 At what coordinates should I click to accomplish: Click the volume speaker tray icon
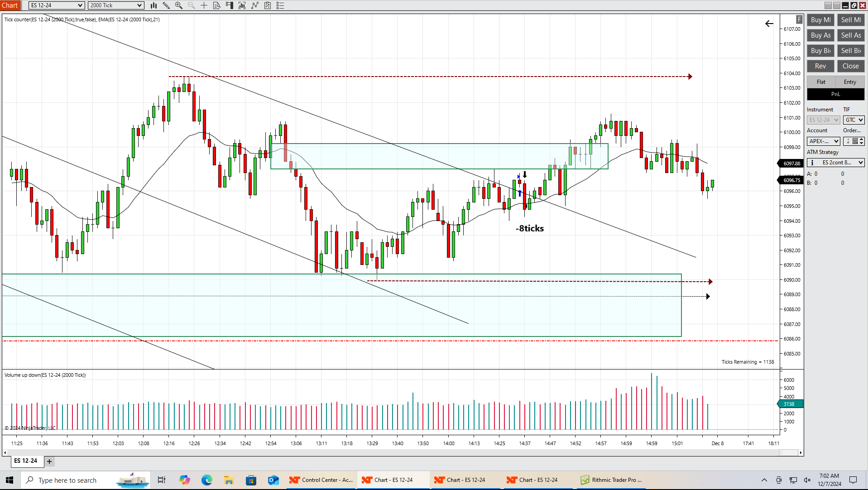pos(807,480)
